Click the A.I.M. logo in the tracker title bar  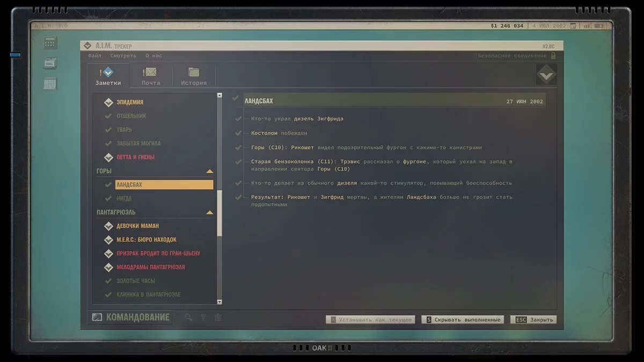coord(87,46)
